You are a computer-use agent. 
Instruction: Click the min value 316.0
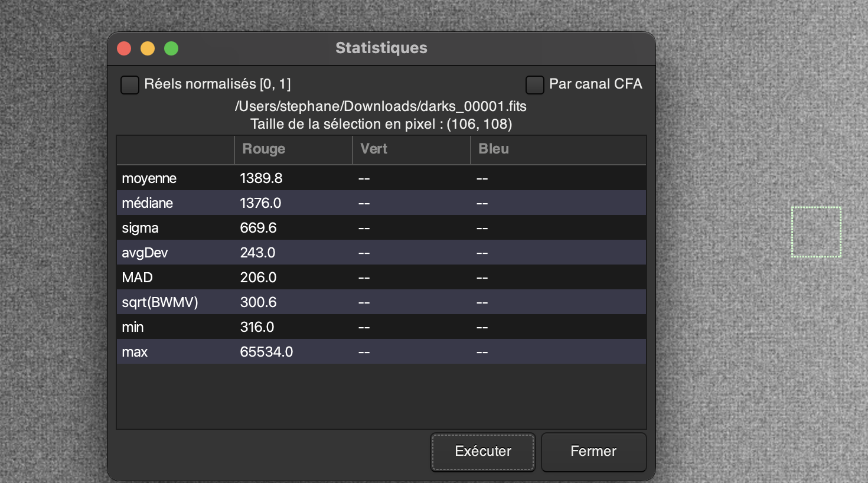click(257, 327)
